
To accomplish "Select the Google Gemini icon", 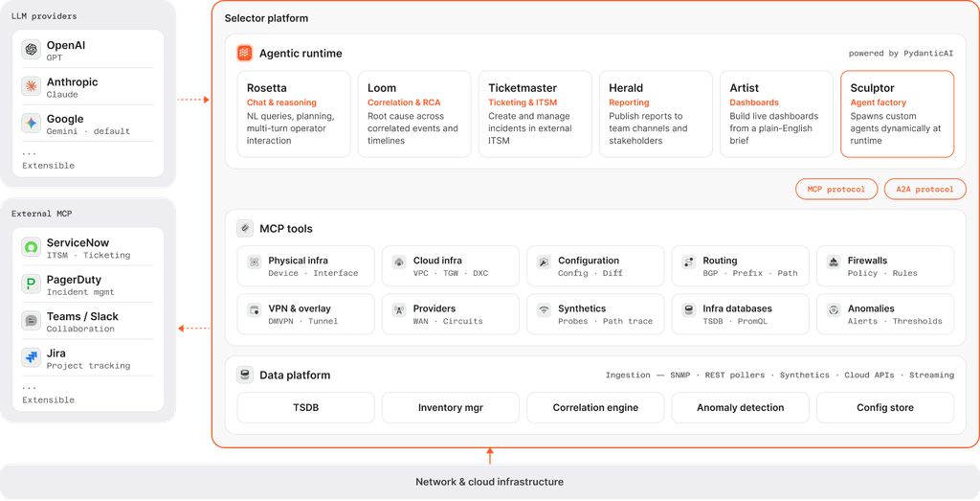I will tap(32, 124).
